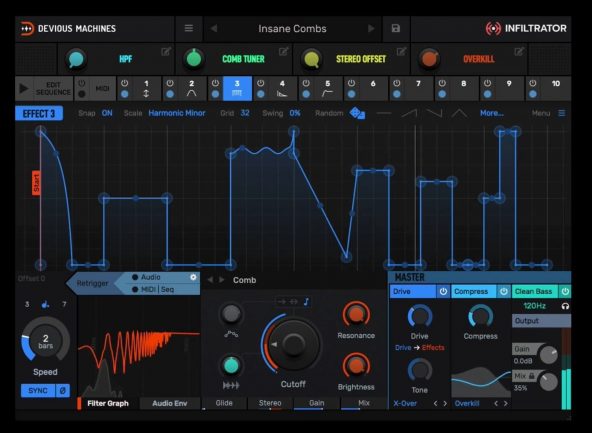The width and height of the screenshot is (592, 433).
Task: Select the MIDI | Seq retrigger option
Action: tap(153, 290)
